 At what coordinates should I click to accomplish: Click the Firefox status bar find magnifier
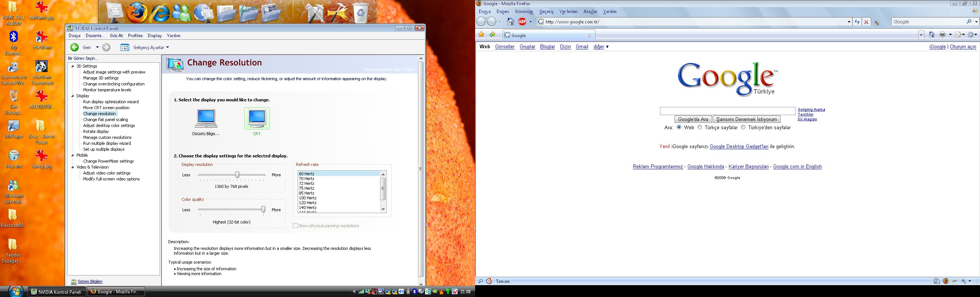pyautogui.click(x=480, y=281)
